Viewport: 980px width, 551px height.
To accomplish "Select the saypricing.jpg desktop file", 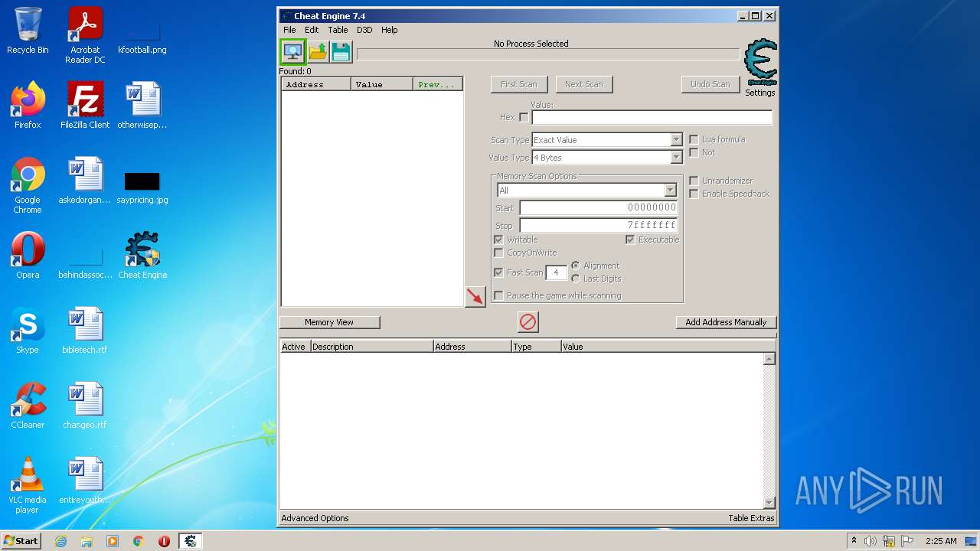I will [x=142, y=187].
